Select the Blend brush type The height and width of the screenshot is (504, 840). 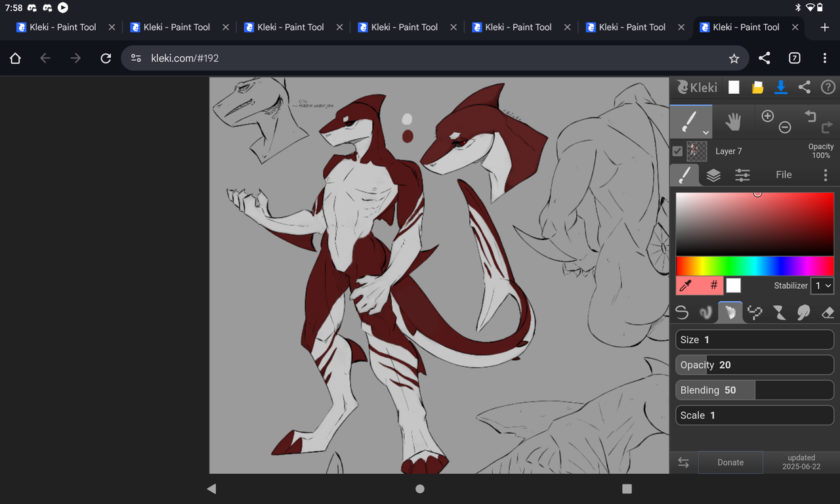pos(706,312)
